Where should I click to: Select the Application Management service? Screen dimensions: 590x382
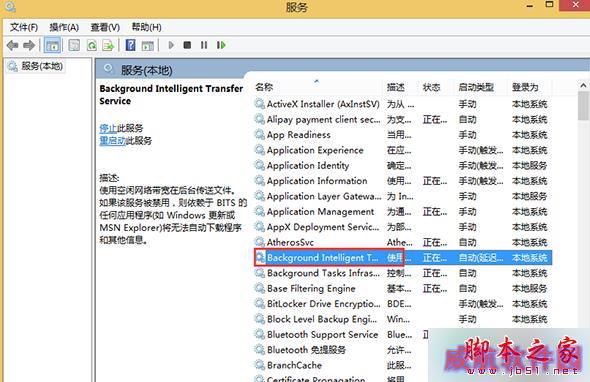point(321,212)
